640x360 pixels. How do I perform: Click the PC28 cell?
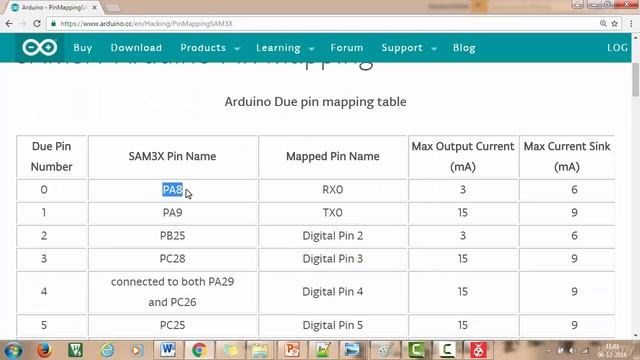[173, 258]
